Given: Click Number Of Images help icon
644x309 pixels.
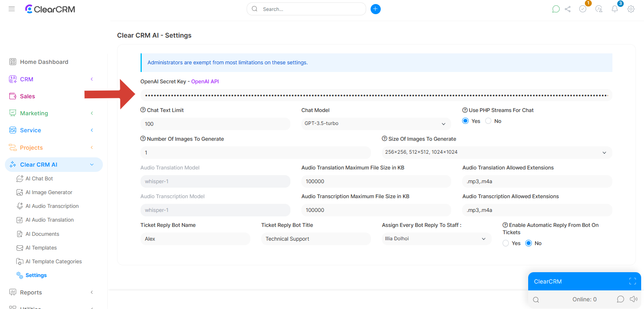Looking at the screenshot, I should tap(143, 139).
